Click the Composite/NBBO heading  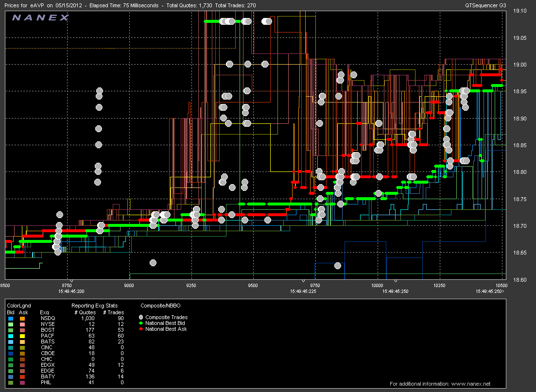(160, 306)
